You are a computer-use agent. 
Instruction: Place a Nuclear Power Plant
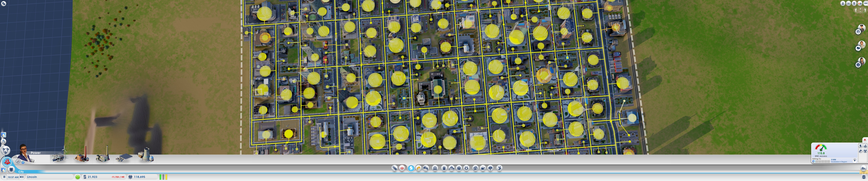[x=146, y=155]
